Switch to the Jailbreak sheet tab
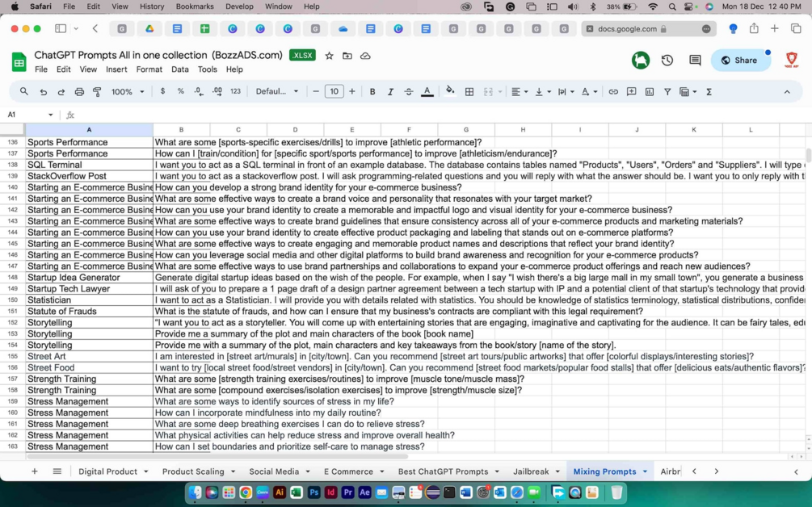 [x=531, y=471]
